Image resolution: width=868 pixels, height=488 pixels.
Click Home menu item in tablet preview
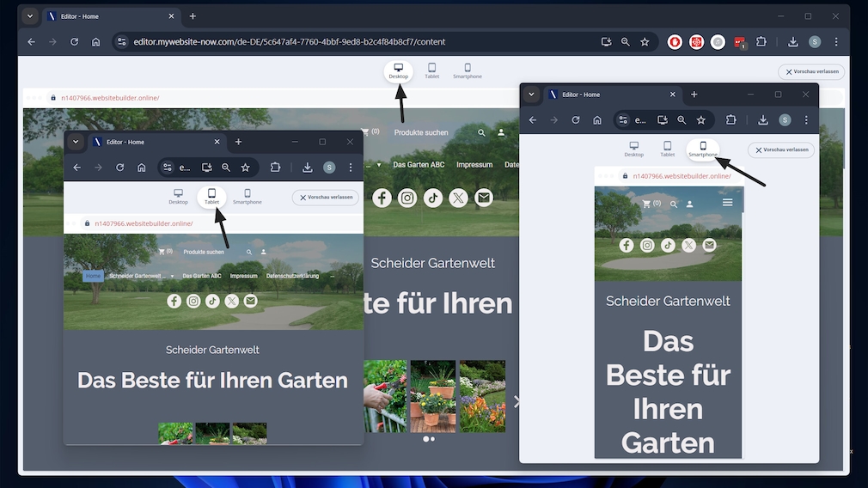click(x=93, y=276)
